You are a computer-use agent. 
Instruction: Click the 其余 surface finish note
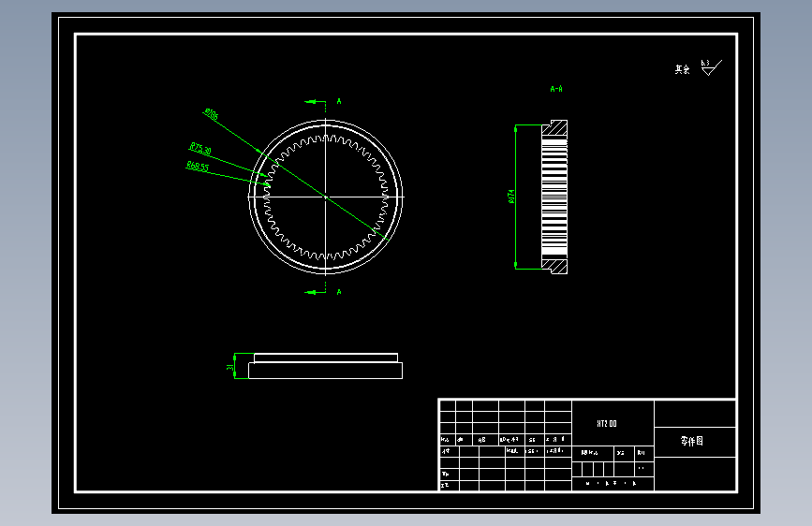click(x=682, y=69)
